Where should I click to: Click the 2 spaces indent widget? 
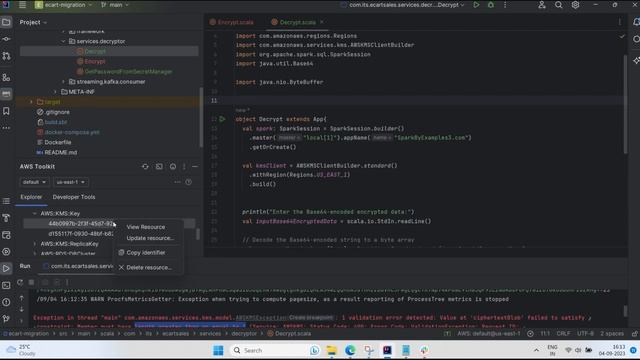pyautogui.click(x=612, y=333)
